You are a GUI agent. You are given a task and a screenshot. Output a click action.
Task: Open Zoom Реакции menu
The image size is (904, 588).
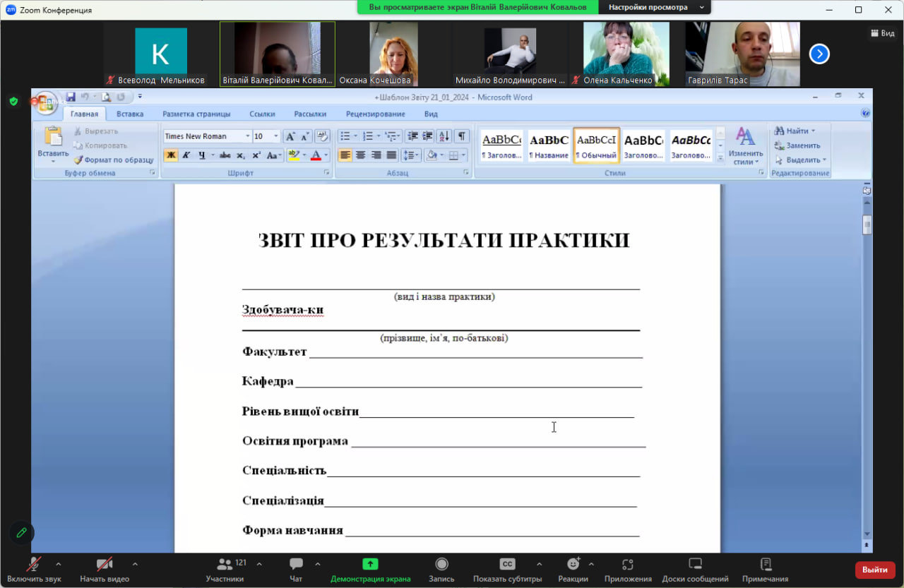tap(573, 570)
